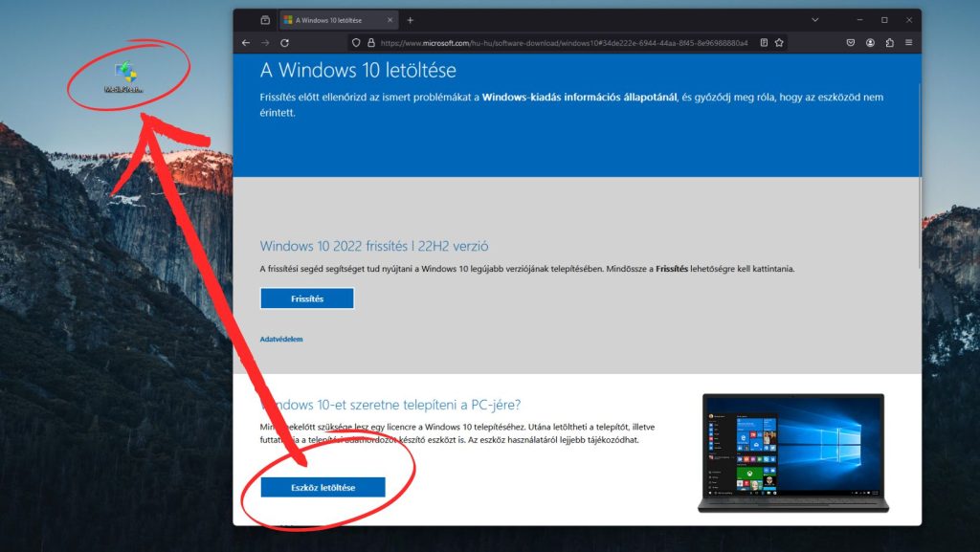Click the back navigation arrow

click(x=246, y=42)
